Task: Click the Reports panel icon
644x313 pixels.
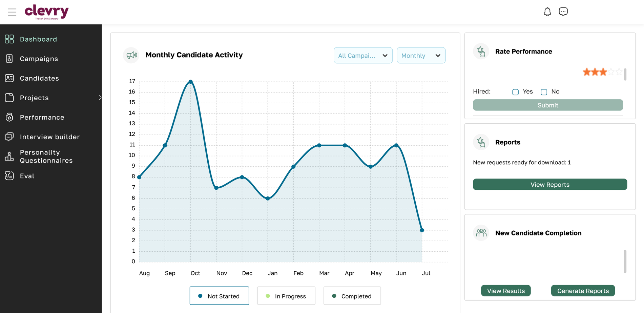Action: tap(481, 142)
